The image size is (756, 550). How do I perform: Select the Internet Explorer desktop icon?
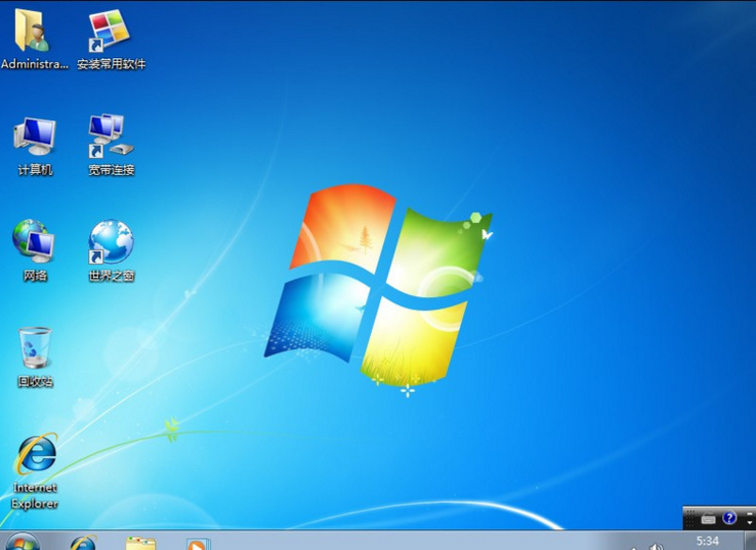(36, 471)
